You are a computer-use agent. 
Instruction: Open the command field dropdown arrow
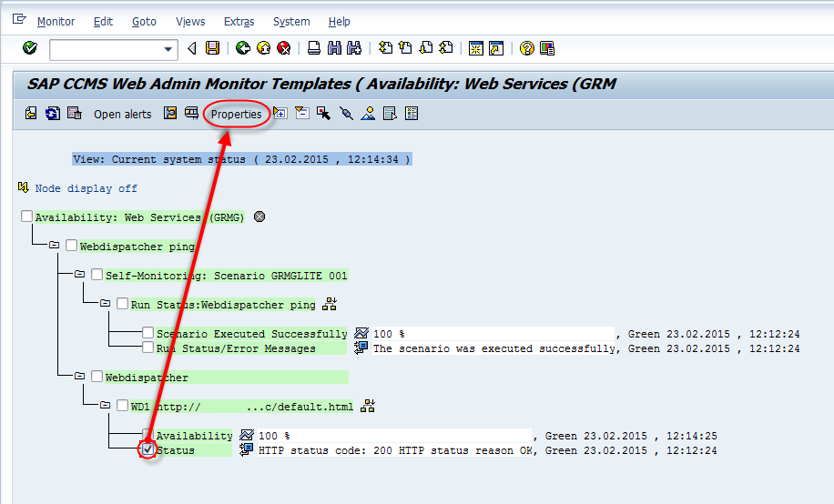(x=168, y=49)
